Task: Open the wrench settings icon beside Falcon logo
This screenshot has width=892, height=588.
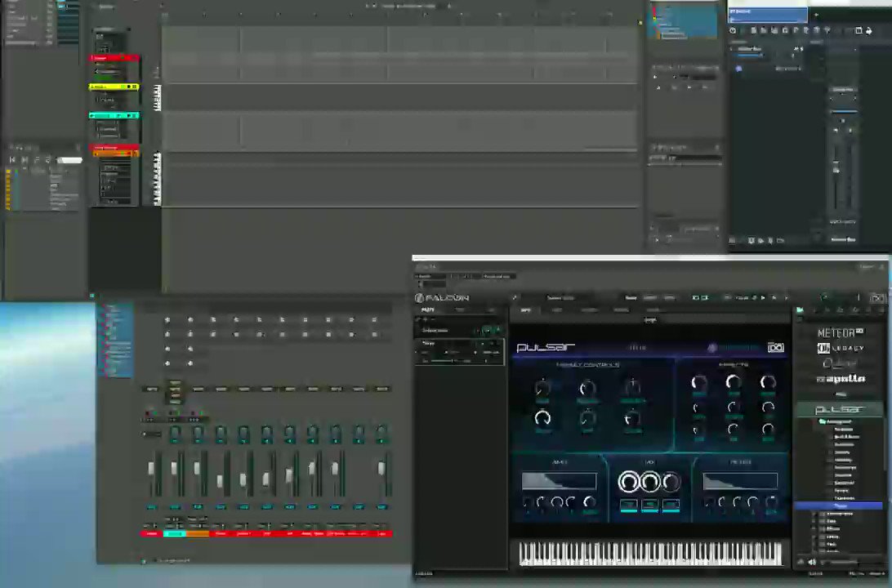Action: (515, 297)
